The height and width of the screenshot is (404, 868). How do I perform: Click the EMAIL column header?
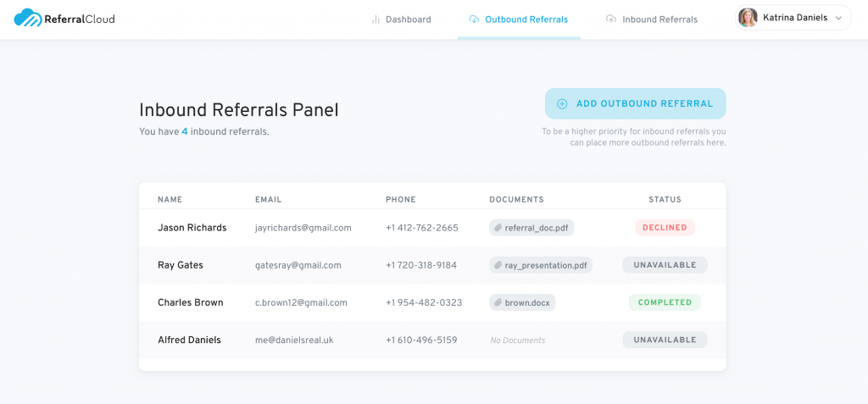(269, 199)
